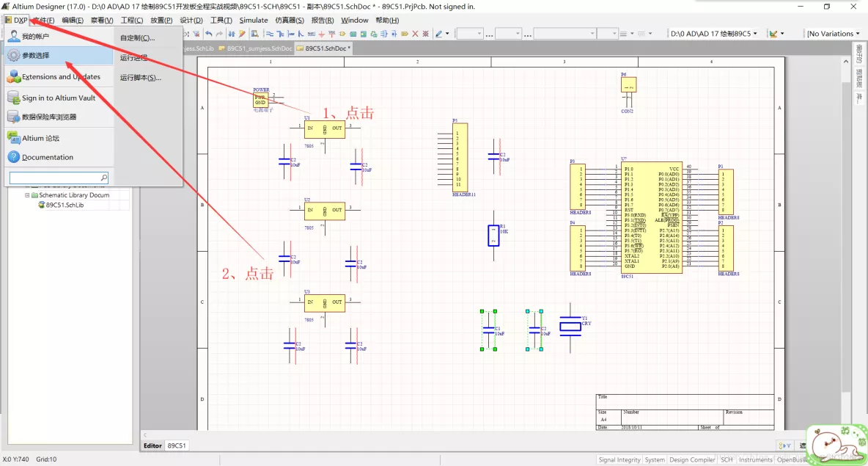The width and height of the screenshot is (868, 466).
Task: Open 我的帐户 in the DXP menu
Action: pos(59,36)
